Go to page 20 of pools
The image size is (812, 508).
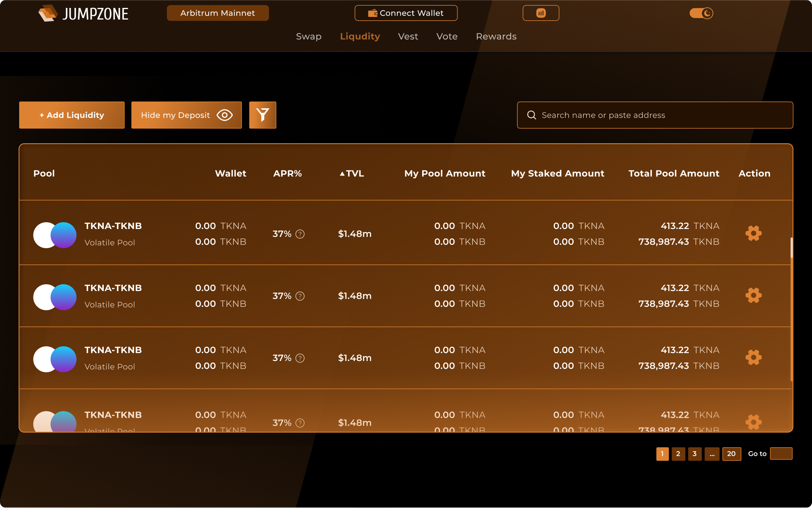731,454
